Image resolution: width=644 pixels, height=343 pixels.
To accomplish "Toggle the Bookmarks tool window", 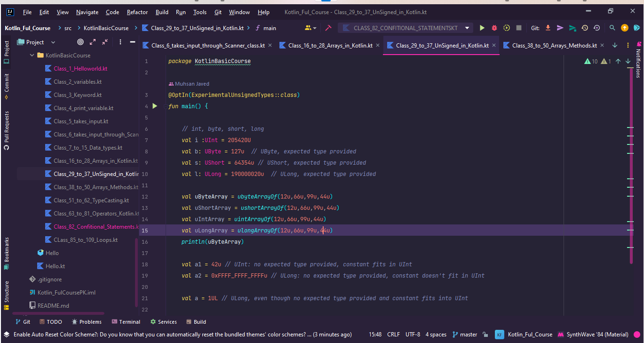I will coord(6,253).
